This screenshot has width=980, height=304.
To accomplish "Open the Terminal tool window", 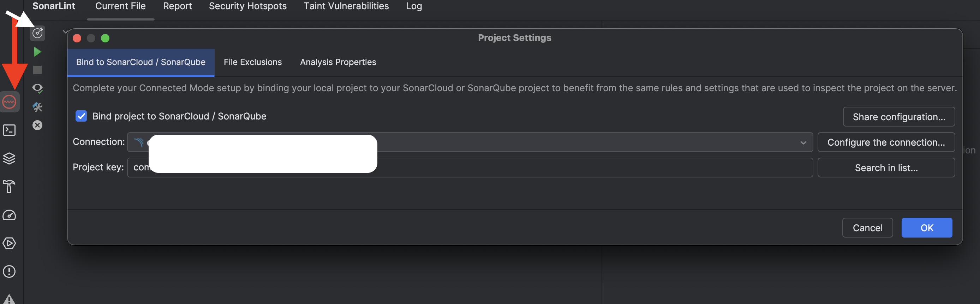I will [10, 130].
